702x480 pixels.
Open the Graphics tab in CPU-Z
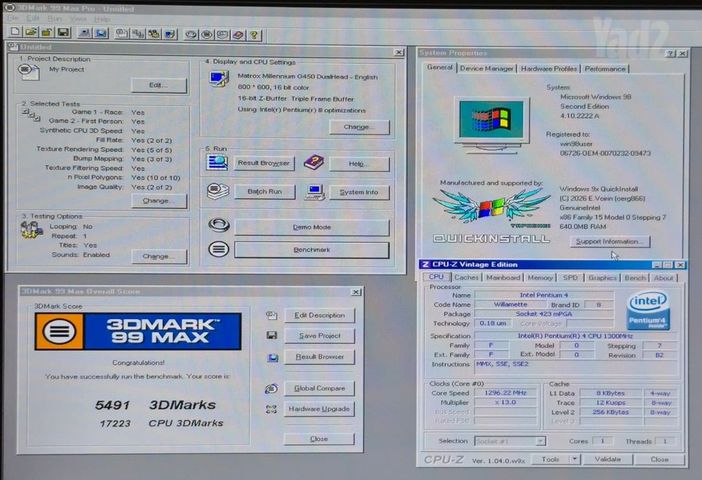pos(602,278)
